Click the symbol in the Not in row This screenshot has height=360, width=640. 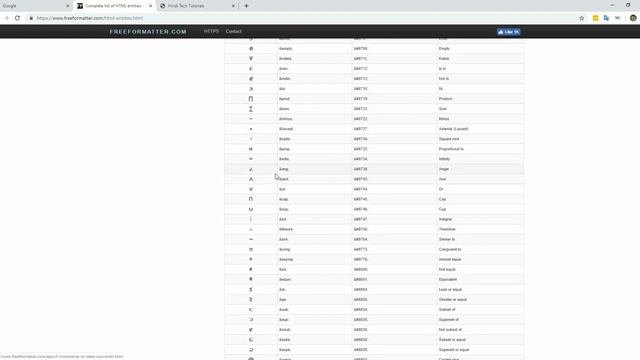tap(251, 79)
